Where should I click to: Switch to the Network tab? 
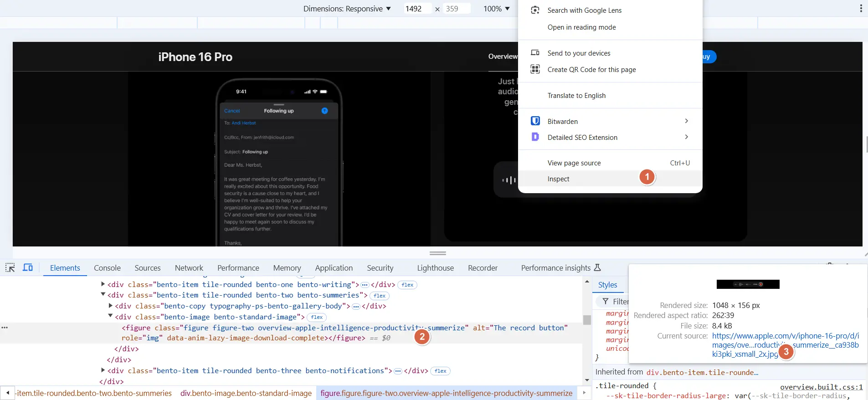coord(189,268)
